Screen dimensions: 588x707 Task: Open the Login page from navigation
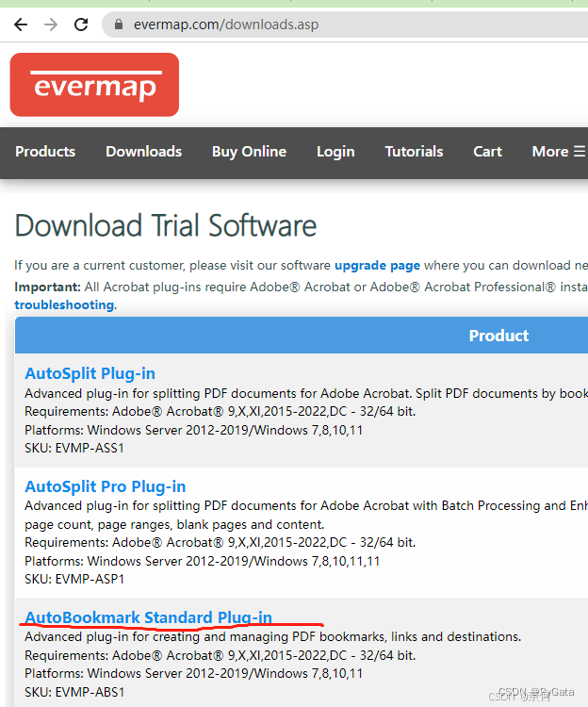click(x=335, y=152)
